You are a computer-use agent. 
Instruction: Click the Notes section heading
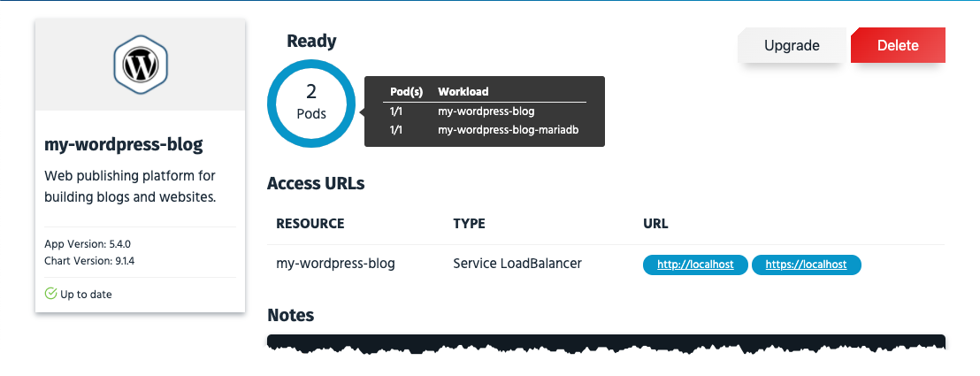pos(290,315)
